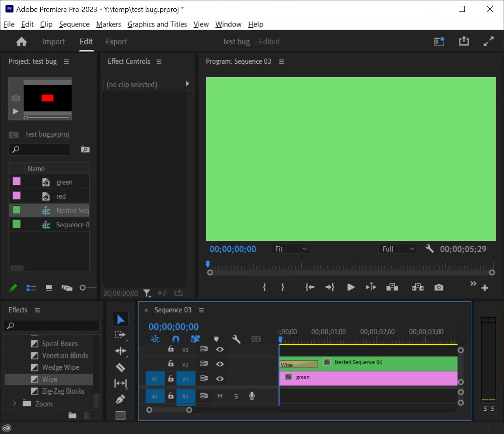504x434 pixels.
Task: Enable Voice-over record on A1
Action: (x=252, y=396)
